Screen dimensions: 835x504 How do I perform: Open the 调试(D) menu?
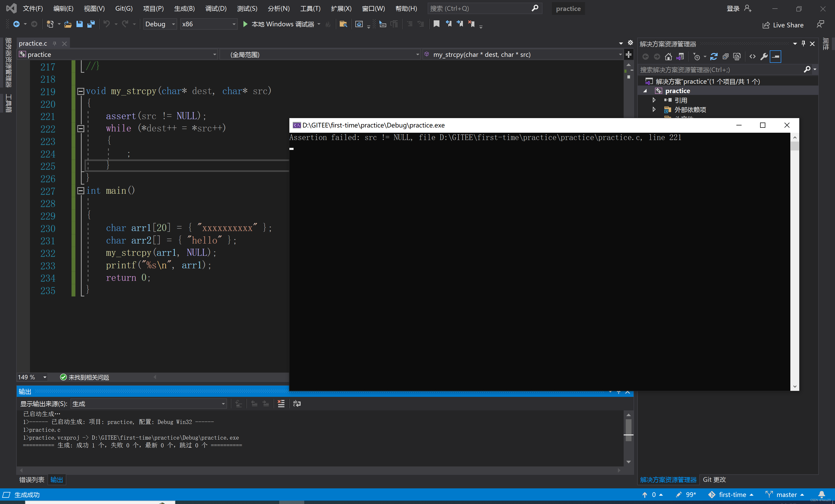216,8
